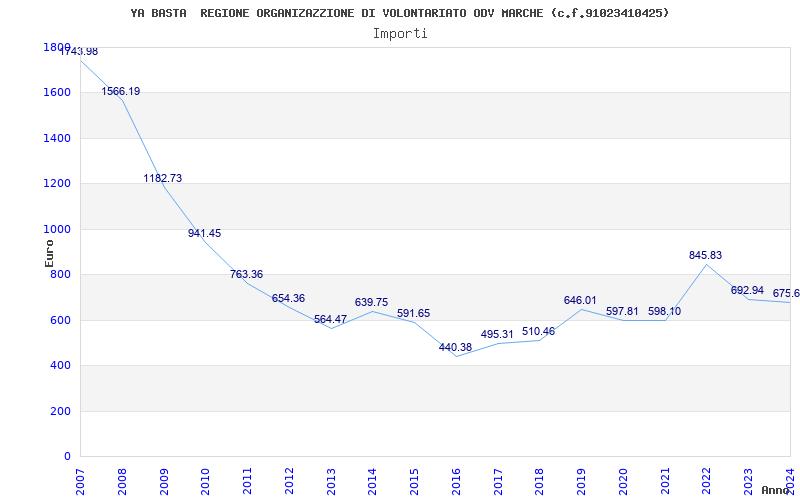Click the YA BASTA chart title
800x500 pixels.
[400, 13]
